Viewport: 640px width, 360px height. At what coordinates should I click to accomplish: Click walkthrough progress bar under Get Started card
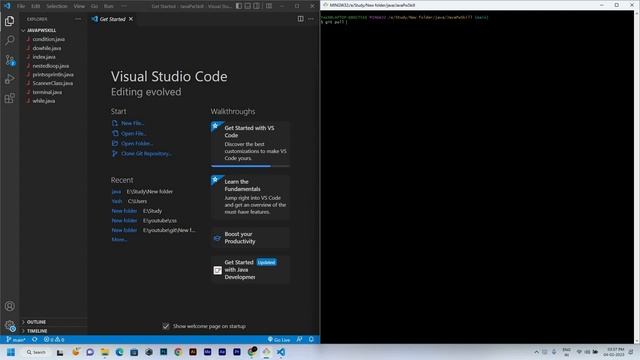[250, 166]
